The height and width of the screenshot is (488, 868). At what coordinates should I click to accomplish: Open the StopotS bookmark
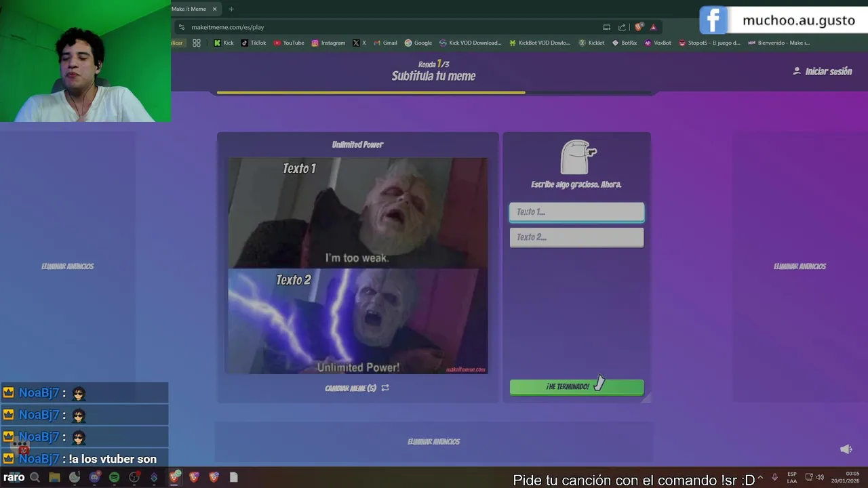(709, 43)
